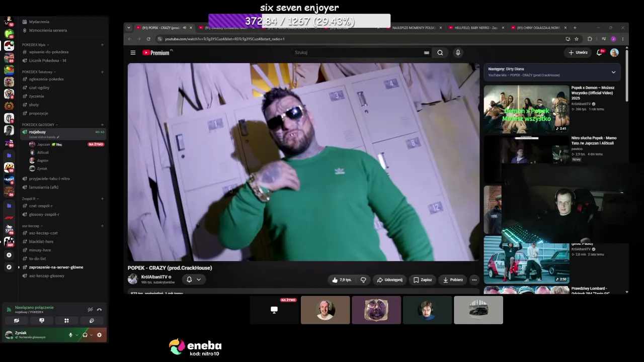
Task: Open the KrólAlbaniiTV channel link
Action: (154, 277)
